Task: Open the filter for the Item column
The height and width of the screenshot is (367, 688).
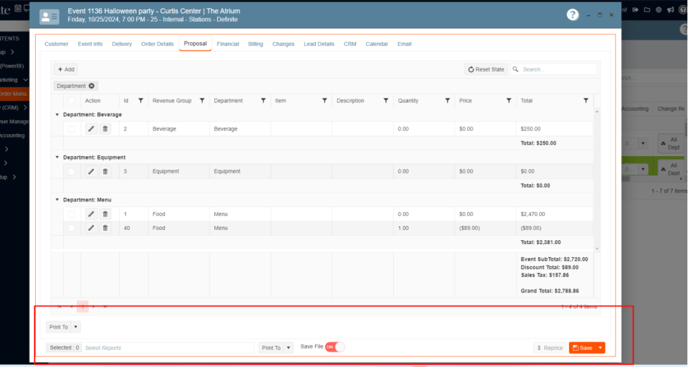Action: [x=324, y=101]
